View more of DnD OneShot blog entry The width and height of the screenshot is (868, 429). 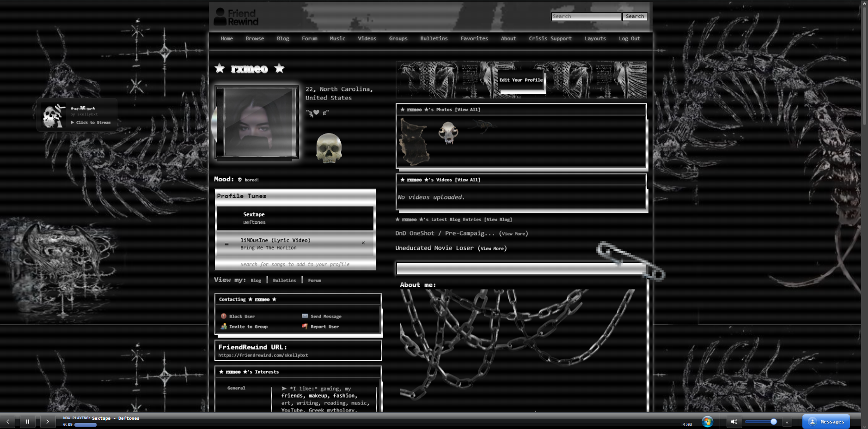(513, 234)
